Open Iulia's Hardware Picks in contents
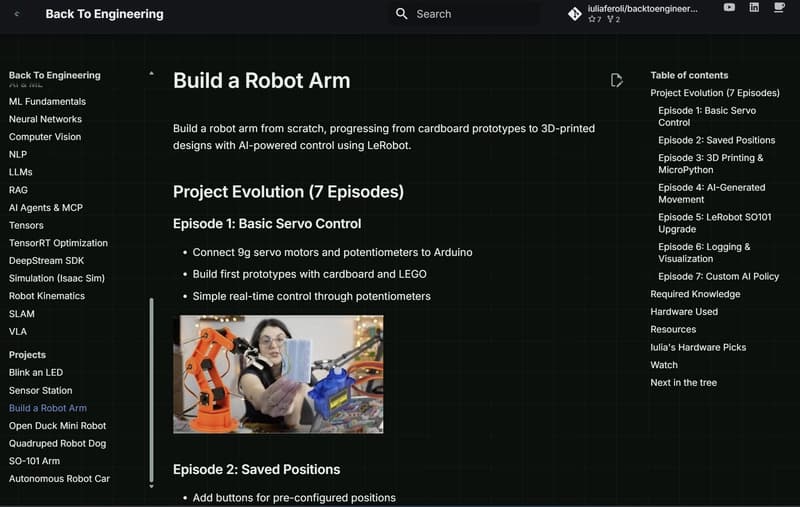 tap(698, 347)
